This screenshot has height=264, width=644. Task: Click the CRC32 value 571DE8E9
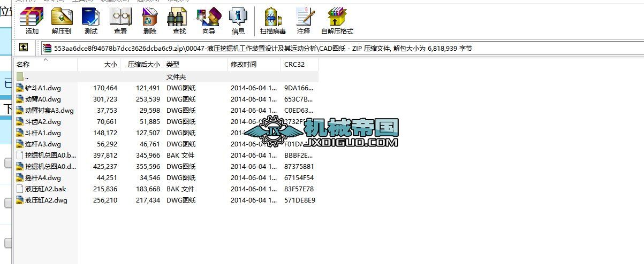point(299,200)
